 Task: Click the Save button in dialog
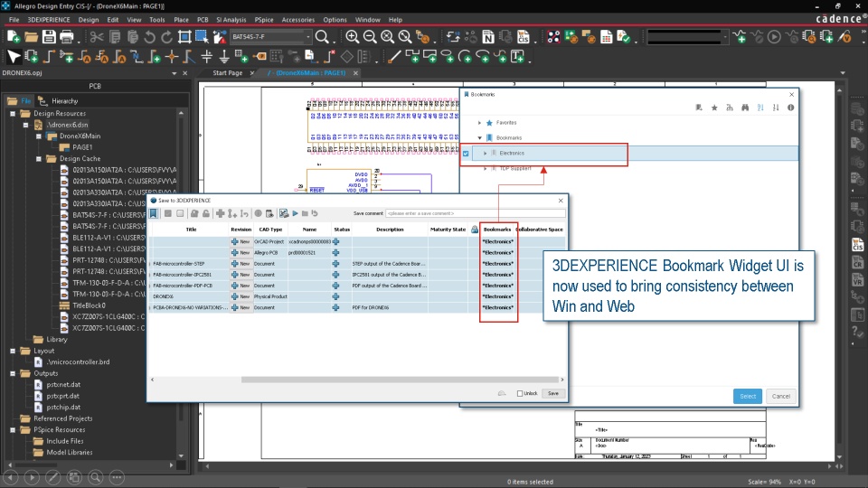tap(553, 393)
